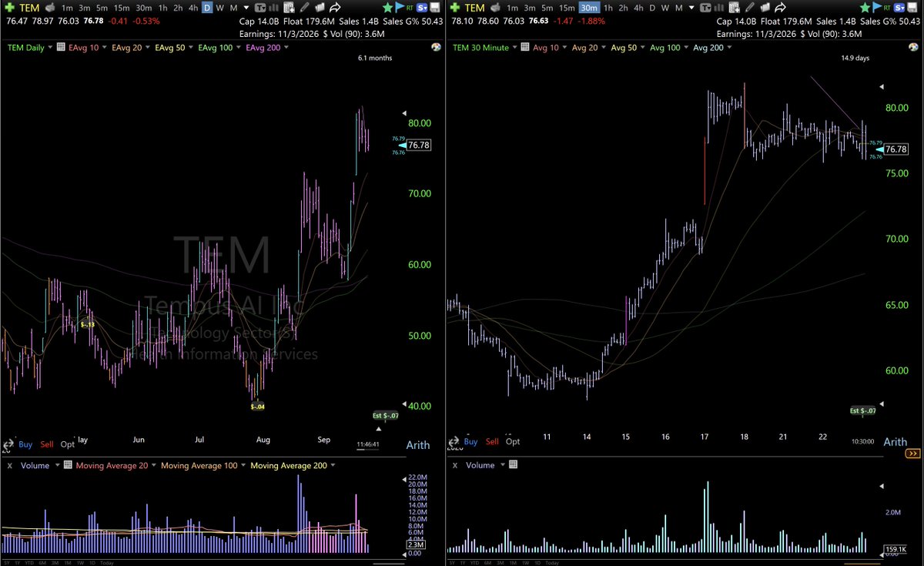This screenshot has height=566, width=924.
Task: Click Sell button on right 30-minute chart
Action: tap(492, 442)
